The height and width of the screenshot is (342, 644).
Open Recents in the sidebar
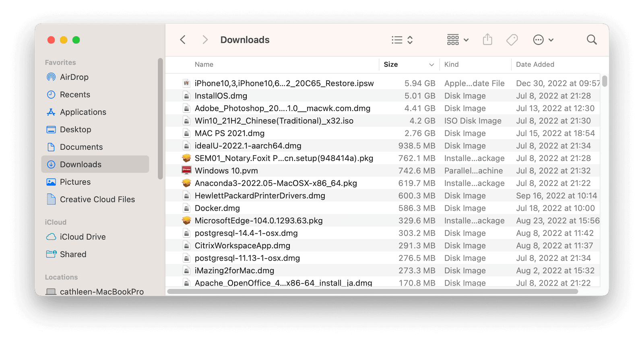click(95, 95)
